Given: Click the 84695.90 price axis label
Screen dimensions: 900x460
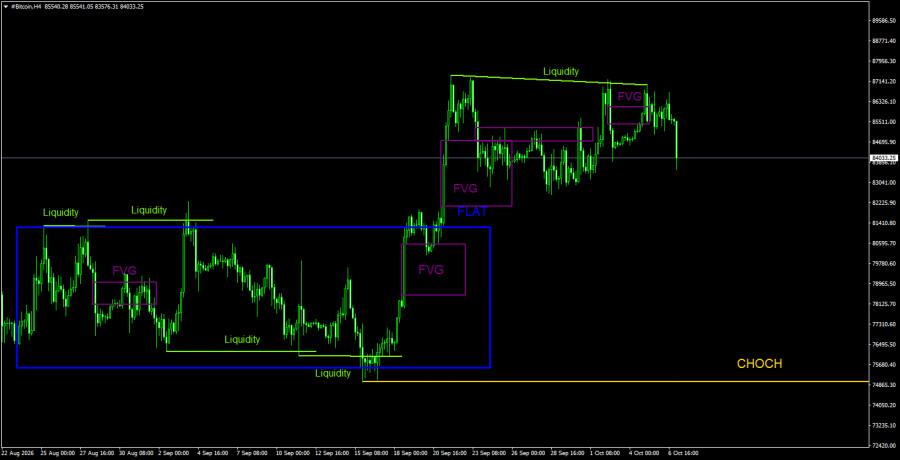Looking at the screenshot, I should coord(884,142).
